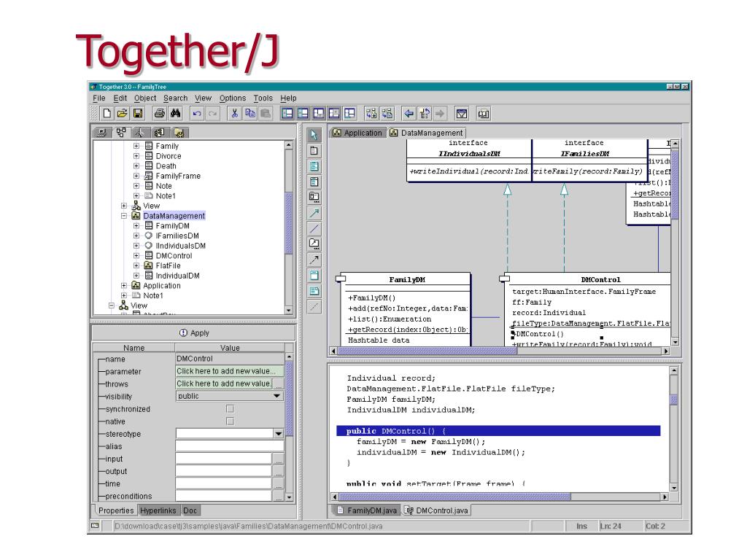The height and width of the screenshot is (560, 747).
Task: Select the FamilyFrame tree item
Action: [178, 176]
